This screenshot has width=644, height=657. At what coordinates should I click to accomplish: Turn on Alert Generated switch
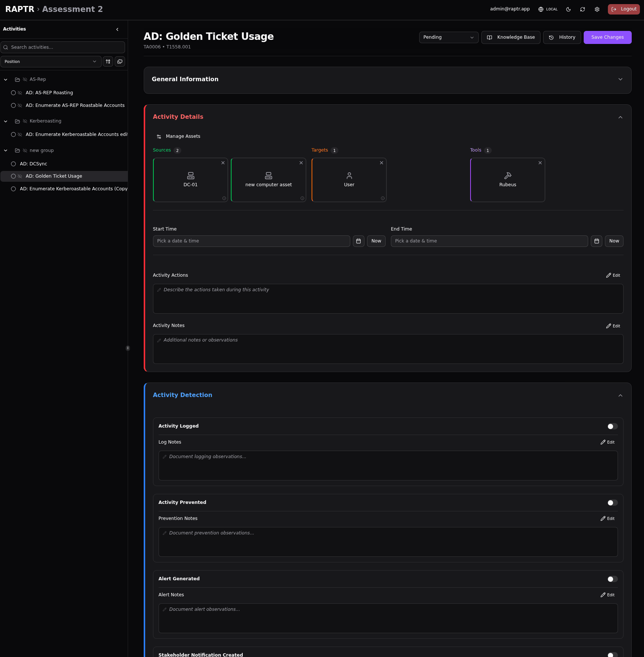click(612, 579)
